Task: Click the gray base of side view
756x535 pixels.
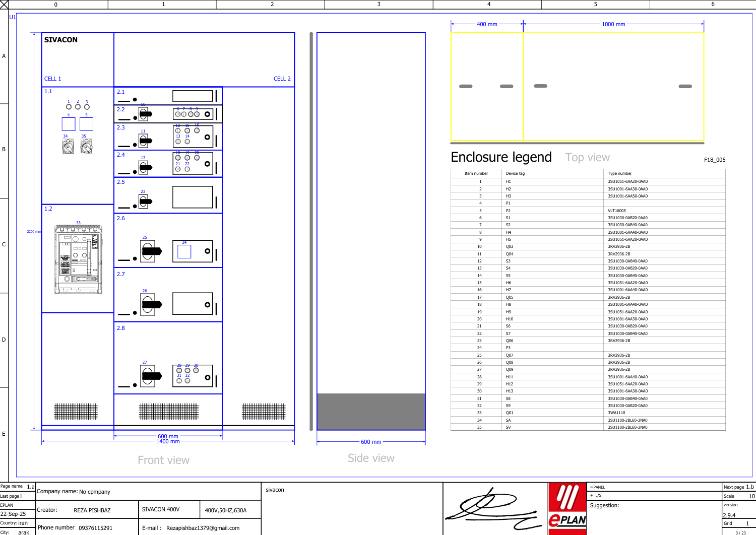Action: click(371, 412)
